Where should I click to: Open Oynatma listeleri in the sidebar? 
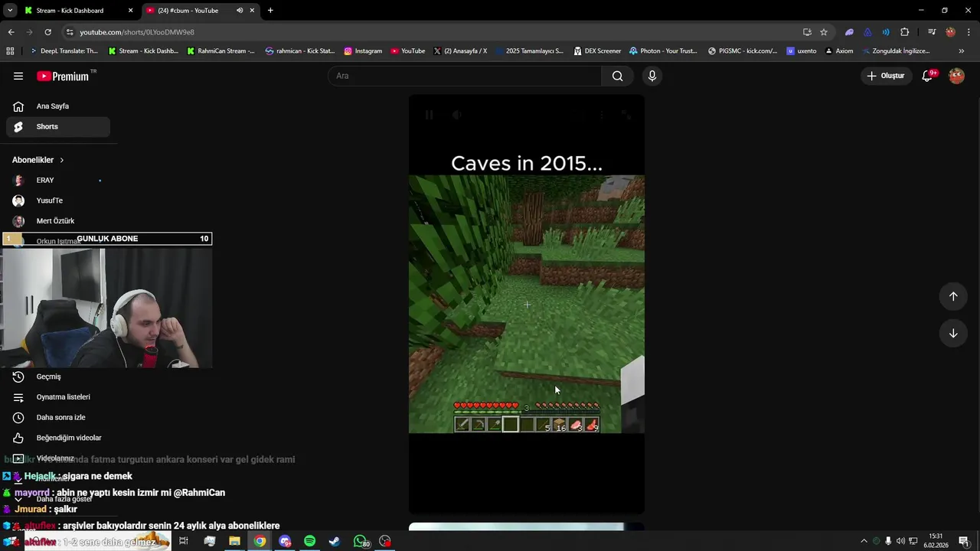[x=58, y=397]
